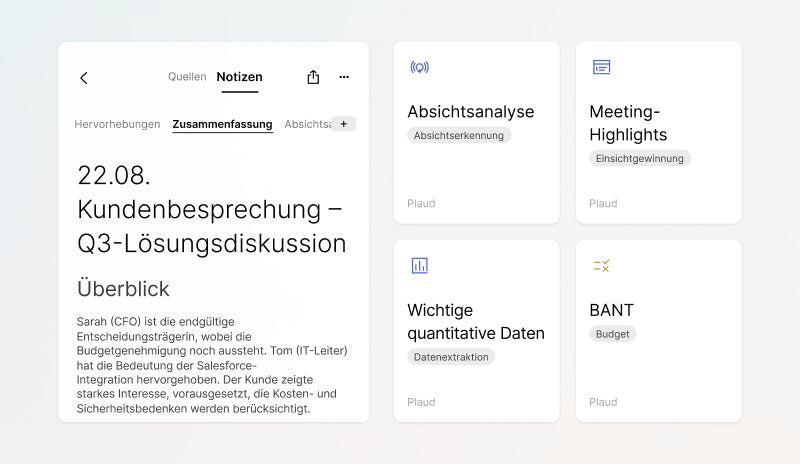Select the Zusammenfassung sub-tab
The height and width of the screenshot is (464, 800).
tap(222, 124)
